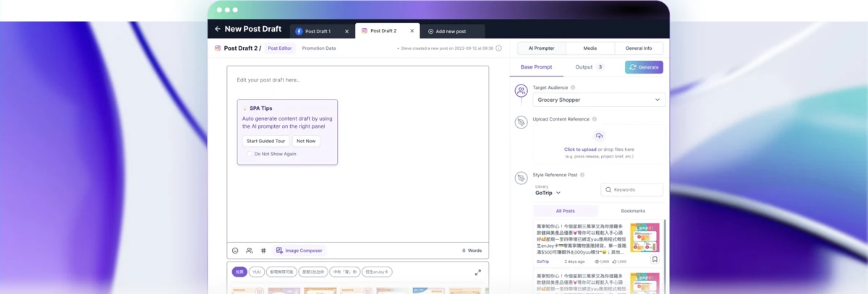Click the info icon beside Target Audience
Viewport: 868px width, 294px height.
[x=573, y=87]
